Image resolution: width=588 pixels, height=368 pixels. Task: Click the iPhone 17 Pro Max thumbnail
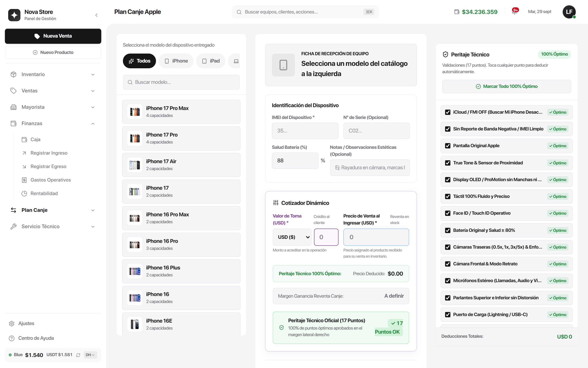[x=135, y=112]
